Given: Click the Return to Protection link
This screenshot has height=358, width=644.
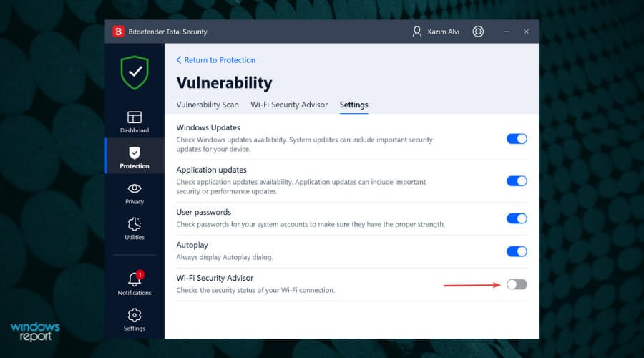Looking at the screenshot, I should [x=216, y=60].
